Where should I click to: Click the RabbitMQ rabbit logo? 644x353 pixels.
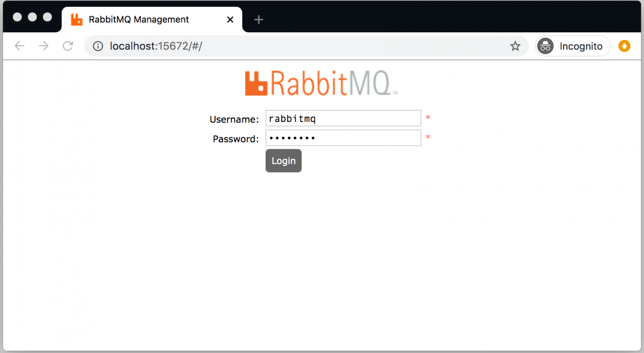tap(256, 83)
